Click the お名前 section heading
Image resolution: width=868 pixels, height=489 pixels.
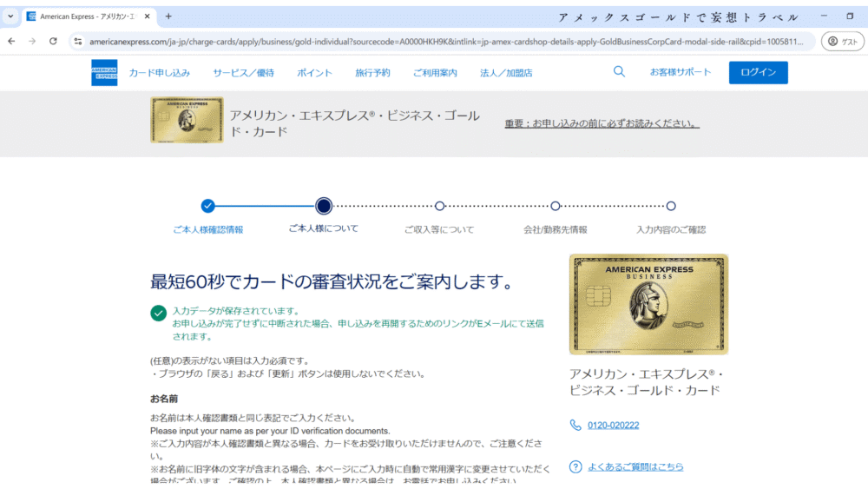164,399
